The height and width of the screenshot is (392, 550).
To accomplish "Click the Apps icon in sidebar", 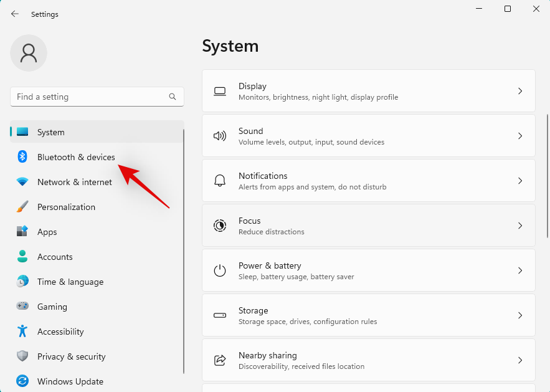I will pyautogui.click(x=22, y=231).
